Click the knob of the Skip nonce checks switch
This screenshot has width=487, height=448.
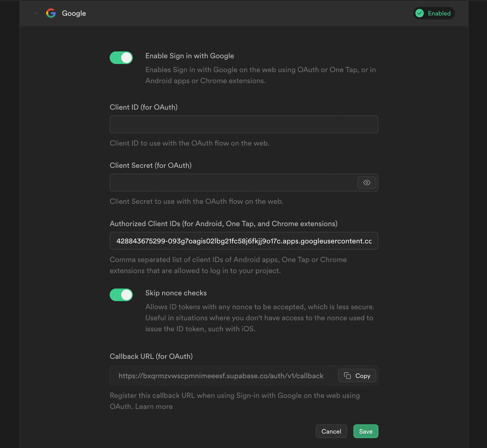pyautogui.click(x=126, y=295)
